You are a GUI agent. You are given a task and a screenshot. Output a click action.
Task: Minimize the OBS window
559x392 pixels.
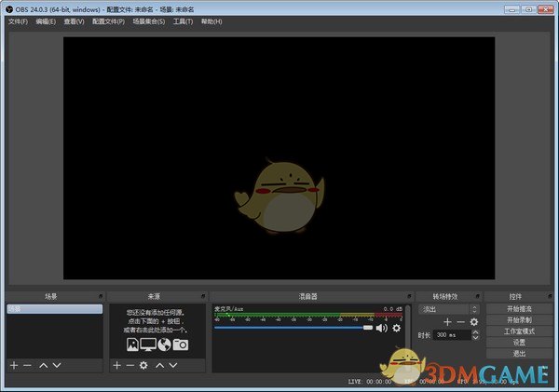(511, 9)
